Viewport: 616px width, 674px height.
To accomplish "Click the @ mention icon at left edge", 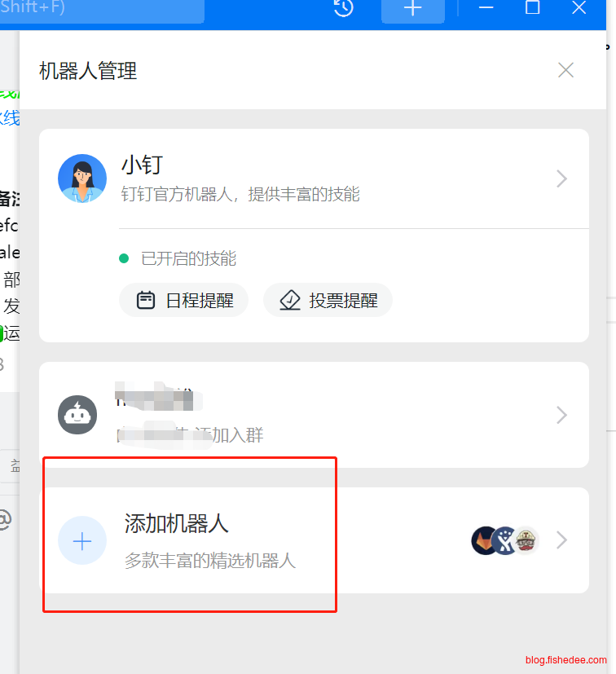I will click(5, 519).
